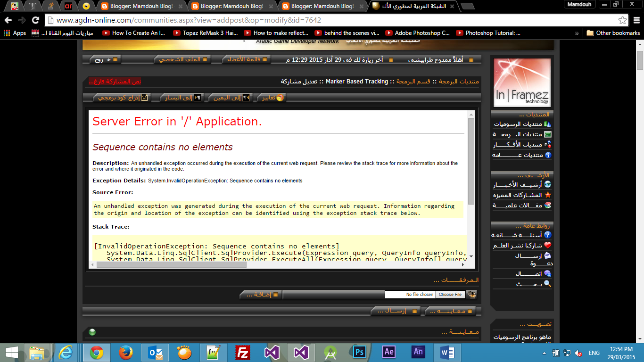Open Marker Based Tracking breadcrumb link

click(x=357, y=82)
